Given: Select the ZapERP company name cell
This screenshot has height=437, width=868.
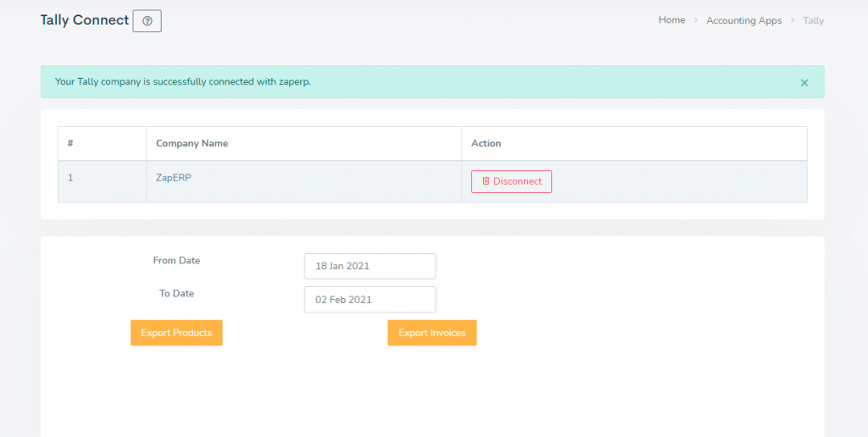Looking at the screenshot, I should [x=304, y=181].
